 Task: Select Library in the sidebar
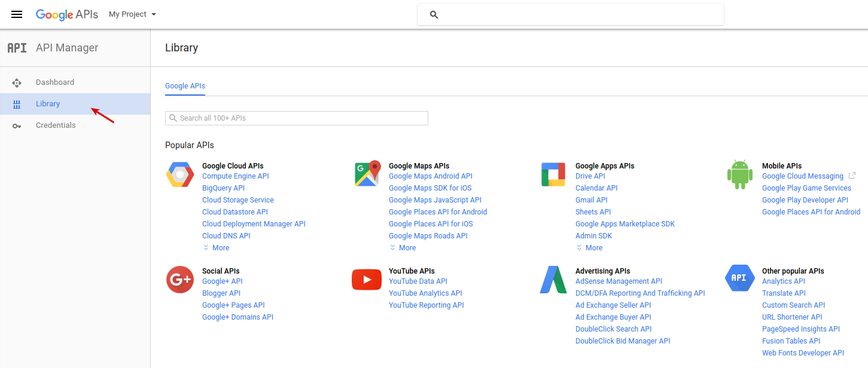(75, 104)
